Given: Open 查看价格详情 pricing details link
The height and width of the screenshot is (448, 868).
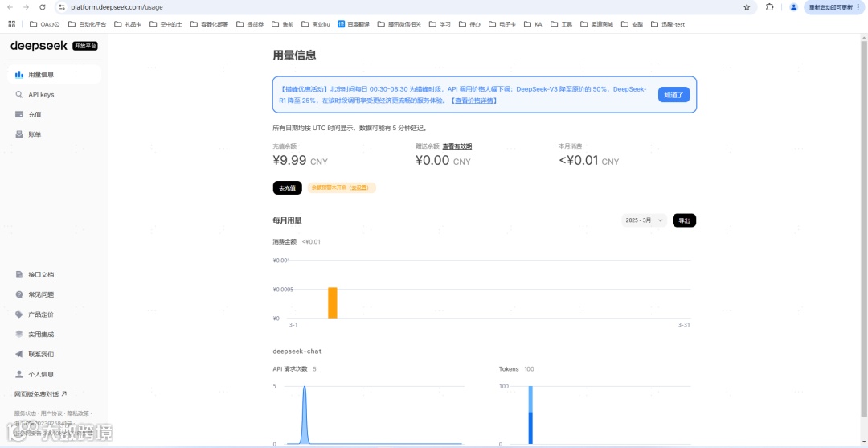Looking at the screenshot, I should [473, 101].
